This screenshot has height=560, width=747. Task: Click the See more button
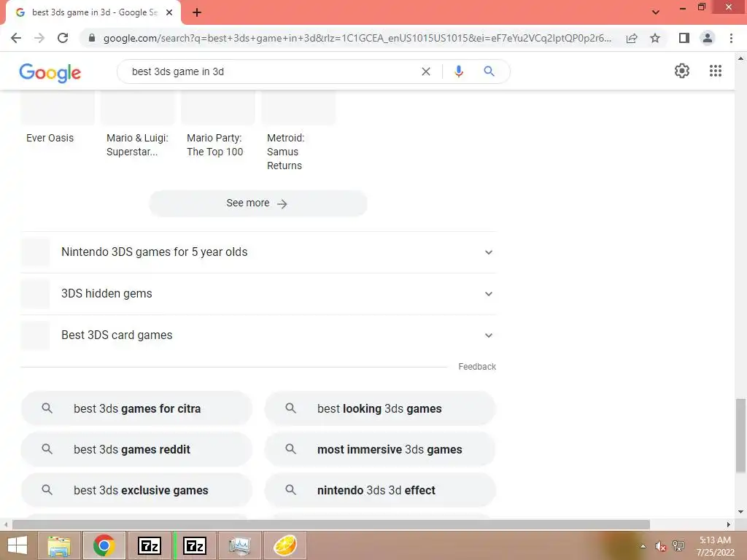(x=258, y=203)
